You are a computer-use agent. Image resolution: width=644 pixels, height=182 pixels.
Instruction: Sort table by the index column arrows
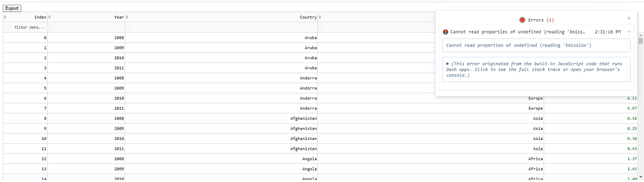(6, 17)
